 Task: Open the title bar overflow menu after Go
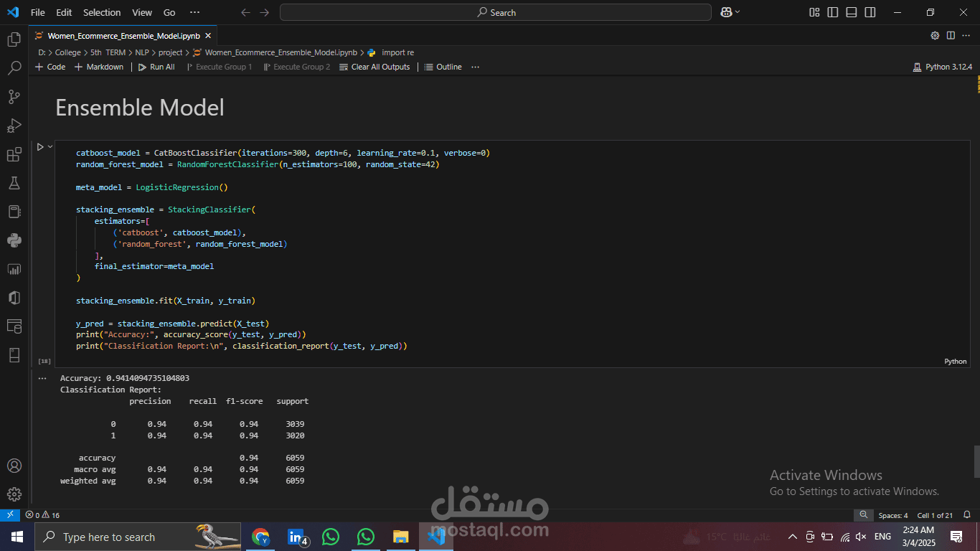coord(194,12)
